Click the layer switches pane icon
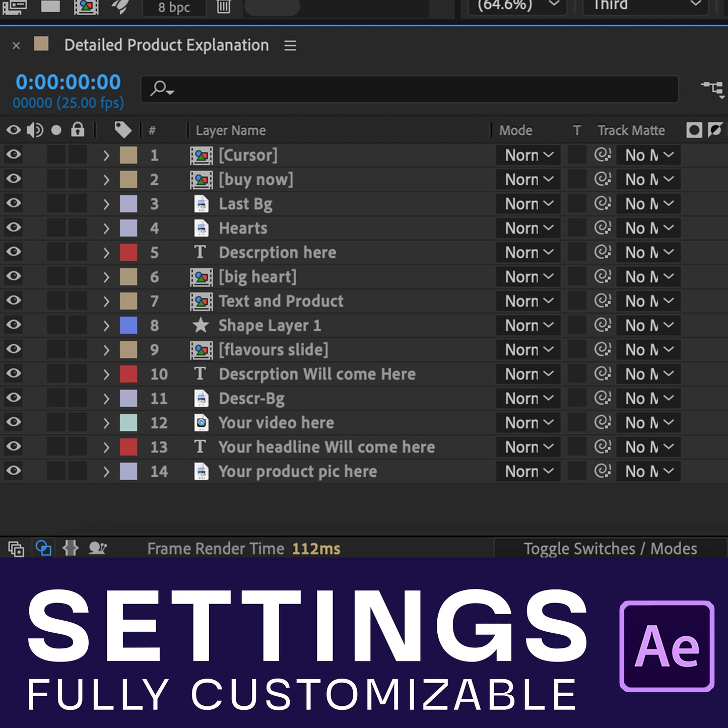The height and width of the screenshot is (728, 728). tap(16, 548)
